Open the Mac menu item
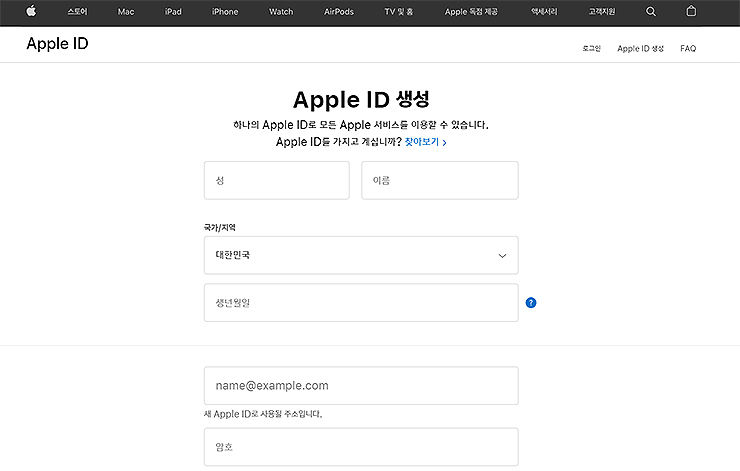The image size is (740, 471). [x=126, y=11]
